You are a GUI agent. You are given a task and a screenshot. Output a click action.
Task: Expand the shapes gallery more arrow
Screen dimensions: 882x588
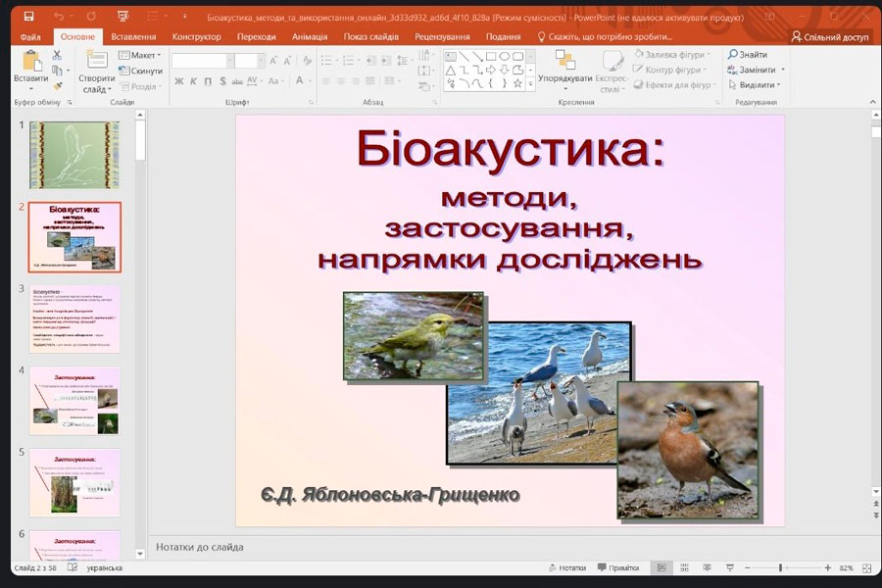tap(530, 84)
